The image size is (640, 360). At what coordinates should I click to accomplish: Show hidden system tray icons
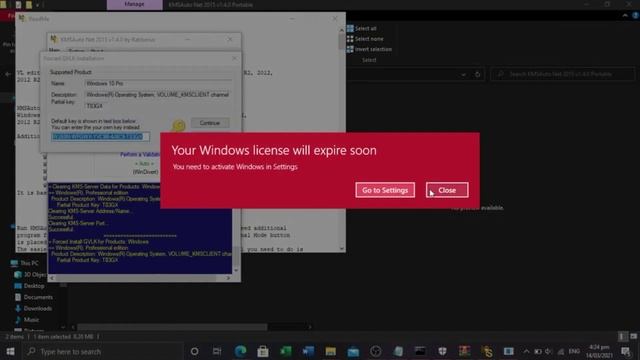pyautogui.click(x=527, y=351)
